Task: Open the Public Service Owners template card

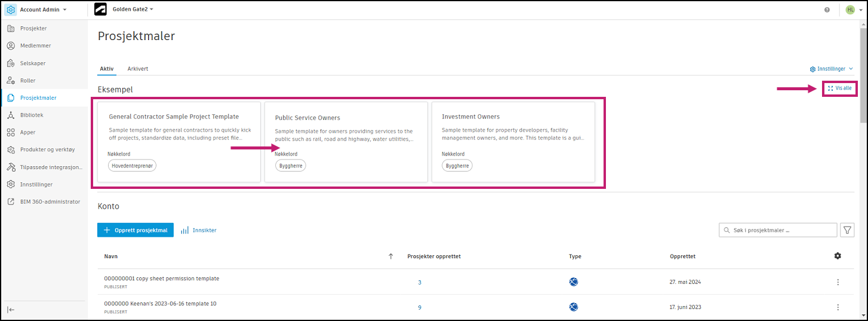Action: click(346, 142)
